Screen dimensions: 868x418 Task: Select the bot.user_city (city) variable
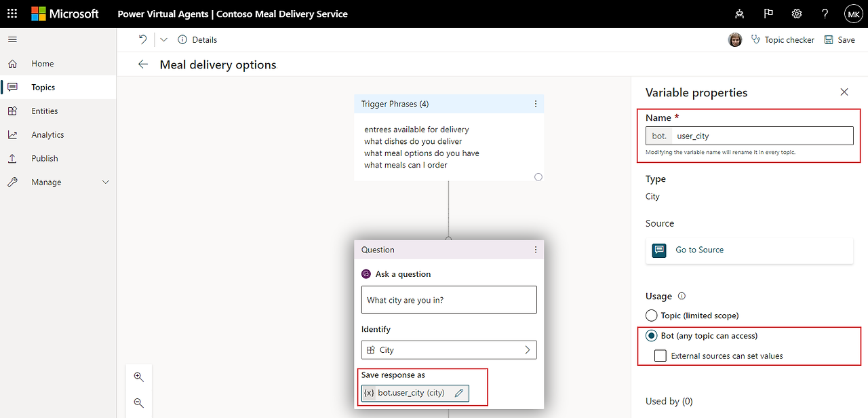tap(415, 393)
